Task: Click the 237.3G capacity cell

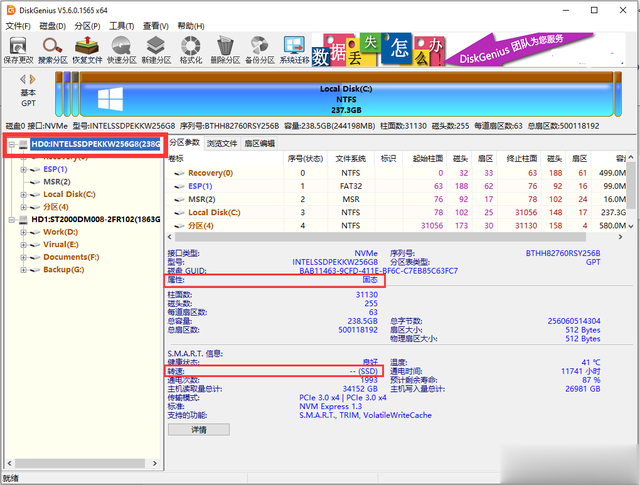Action: pyautogui.click(x=613, y=212)
